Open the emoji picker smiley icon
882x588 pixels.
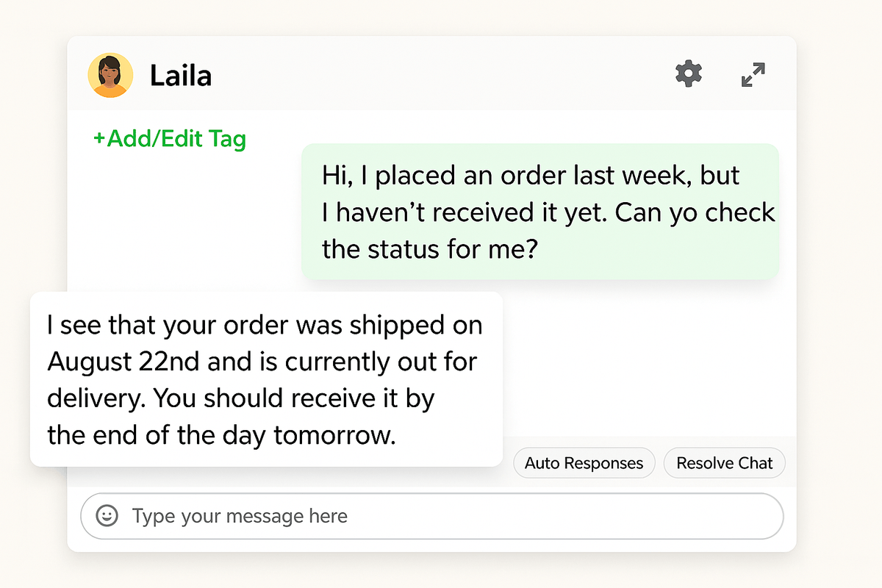107,516
